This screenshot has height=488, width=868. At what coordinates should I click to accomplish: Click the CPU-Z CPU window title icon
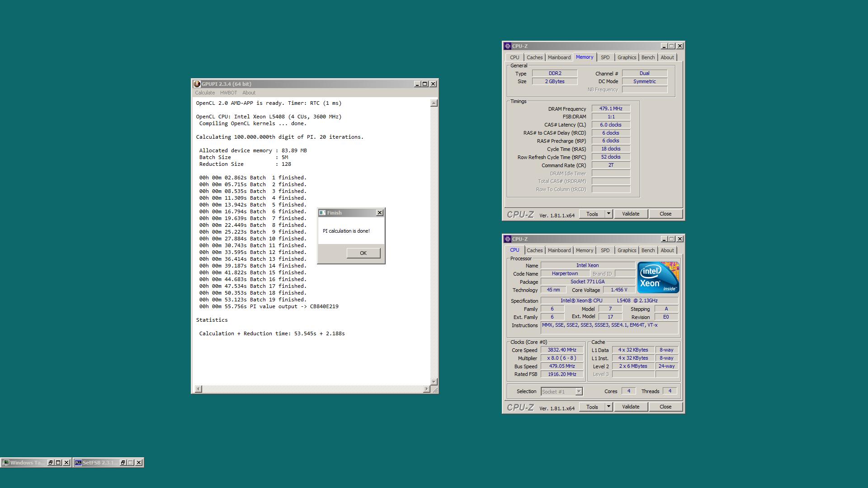508,239
